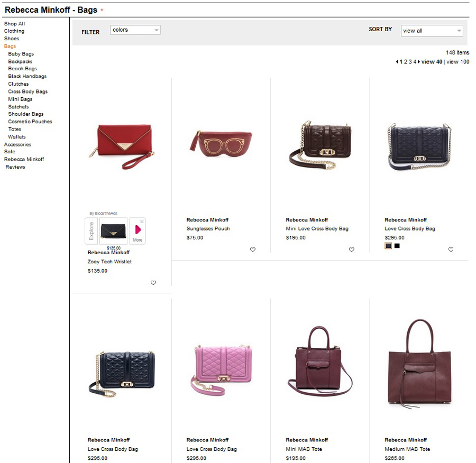Image resolution: width=476 pixels, height=463 pixels.
Task: Open the red Zoey Tech Wristlet product image
Action: 122,146
